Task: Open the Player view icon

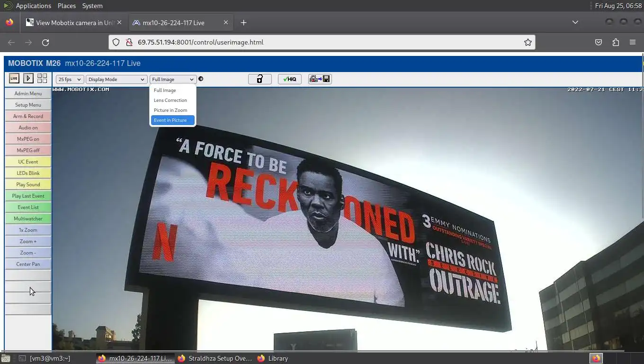Action: (x=28, y=78)
